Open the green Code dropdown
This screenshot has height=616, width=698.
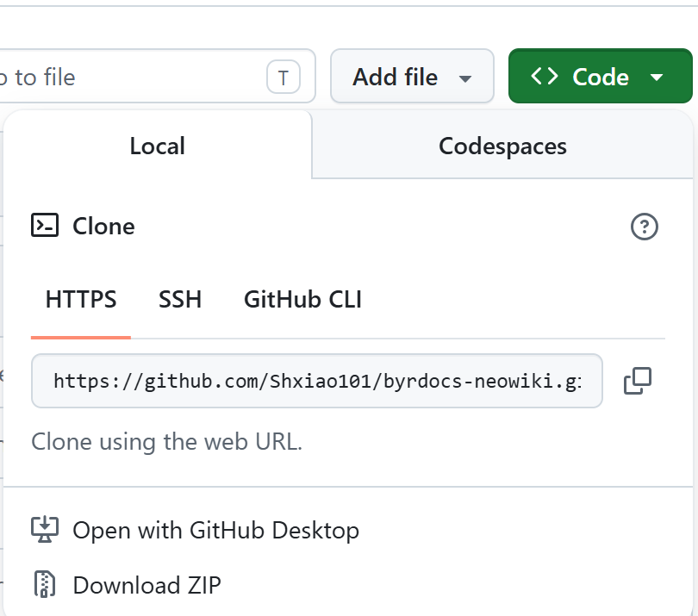coord(600,76)
